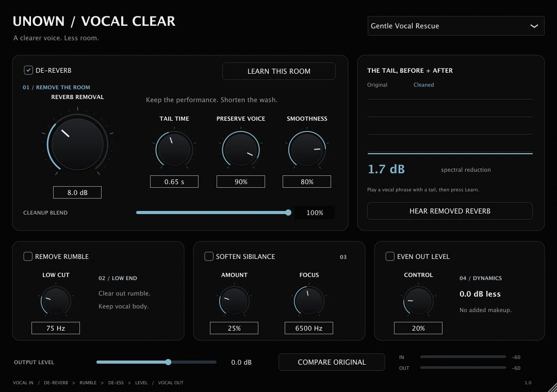Select the Original legend label
The width and height of the screenshot is (557, 392).
pyautogui.click(x=377, y=85)
